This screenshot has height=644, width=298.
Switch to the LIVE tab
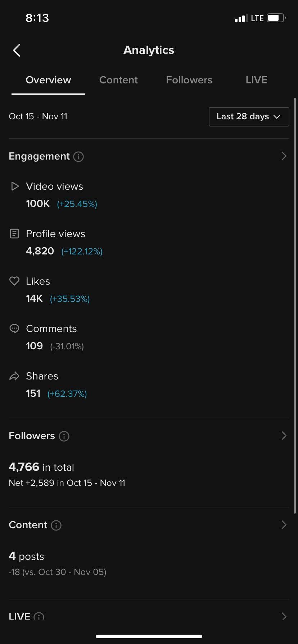[x=256, y=80]
